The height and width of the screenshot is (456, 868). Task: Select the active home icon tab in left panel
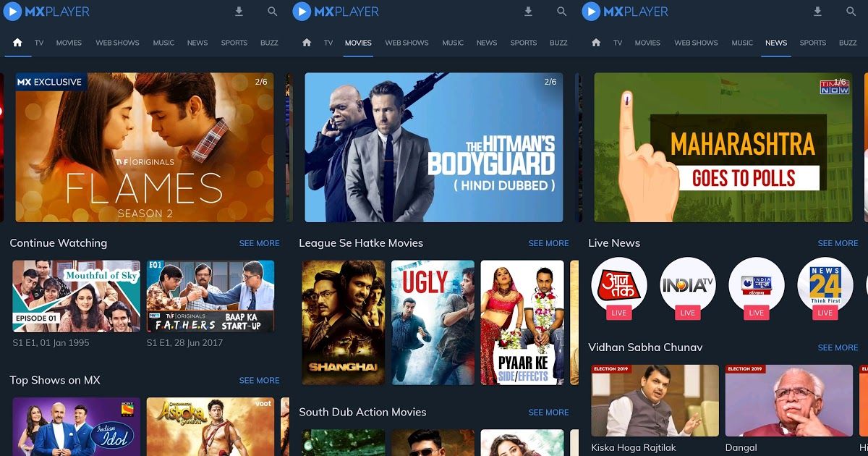coord(17,43)
